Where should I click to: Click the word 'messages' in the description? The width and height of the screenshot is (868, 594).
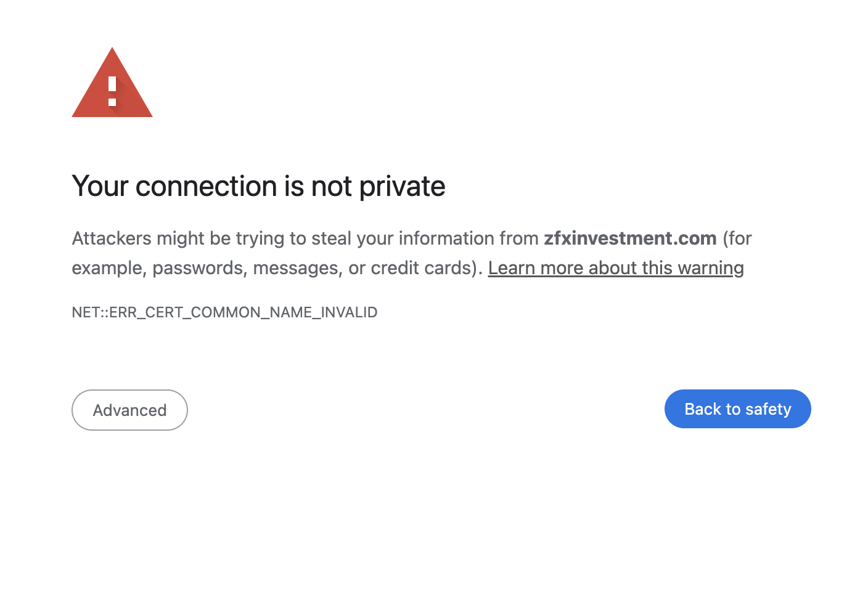click(297, 268)
